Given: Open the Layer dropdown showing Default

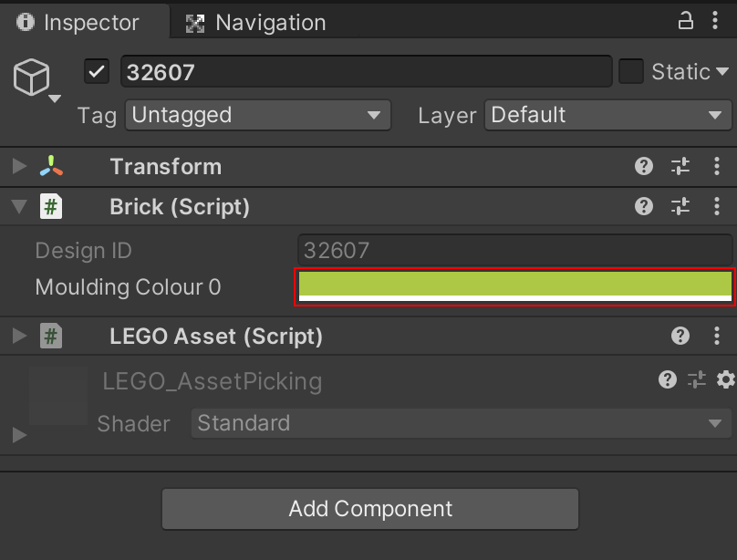Looking at the screenshot, I should (x=606, y=115).
